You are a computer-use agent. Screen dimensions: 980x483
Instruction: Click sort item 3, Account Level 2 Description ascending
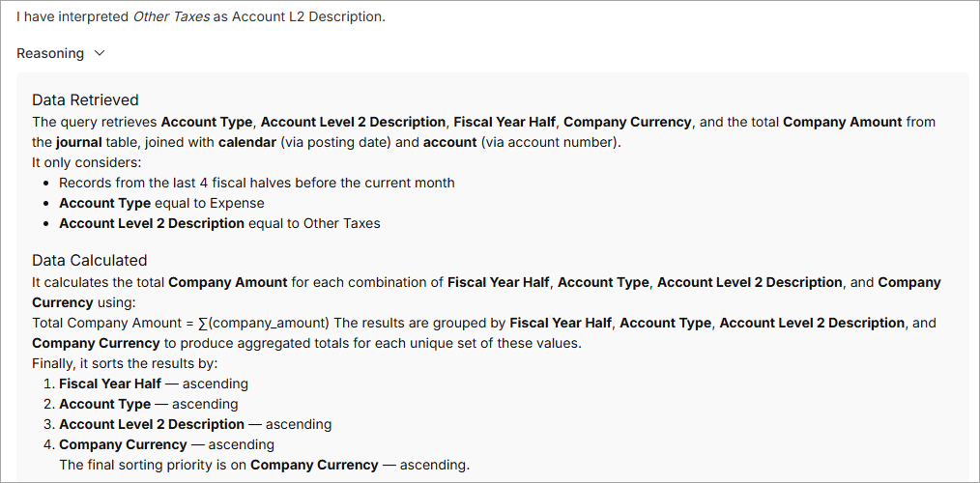coord(194,424)
